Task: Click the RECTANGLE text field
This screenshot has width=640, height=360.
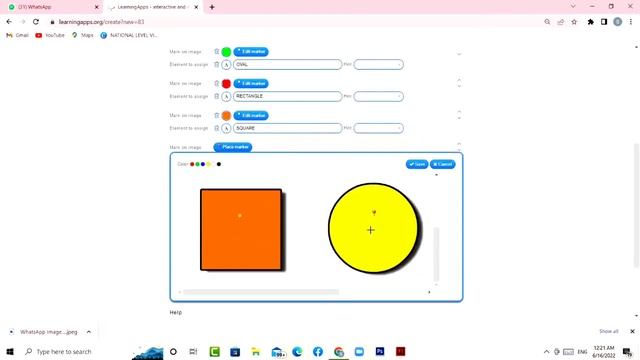Action: coord(287,96)
